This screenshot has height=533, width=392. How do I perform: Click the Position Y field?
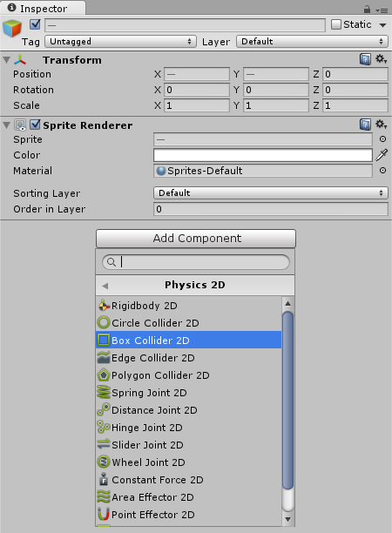(276, 74)
